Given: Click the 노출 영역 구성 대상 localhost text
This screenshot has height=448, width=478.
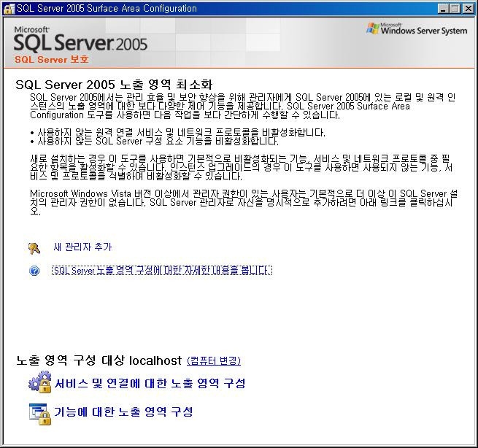Looking at the screenshot, I should pos(99,360).
